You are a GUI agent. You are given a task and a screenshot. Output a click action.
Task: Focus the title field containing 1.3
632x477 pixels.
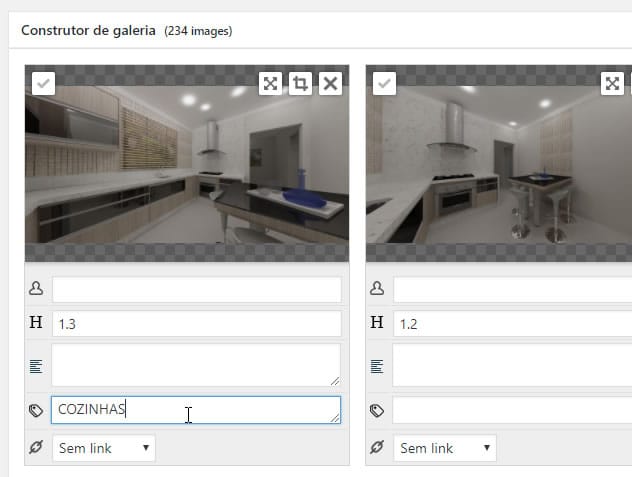(197, 323)
